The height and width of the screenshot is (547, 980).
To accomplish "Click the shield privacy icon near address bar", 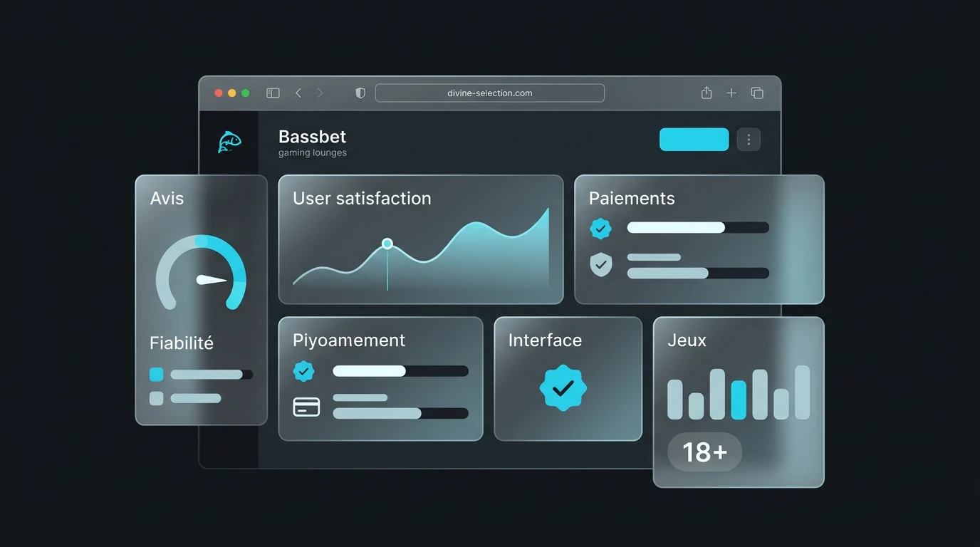I will tap(360, 93).
